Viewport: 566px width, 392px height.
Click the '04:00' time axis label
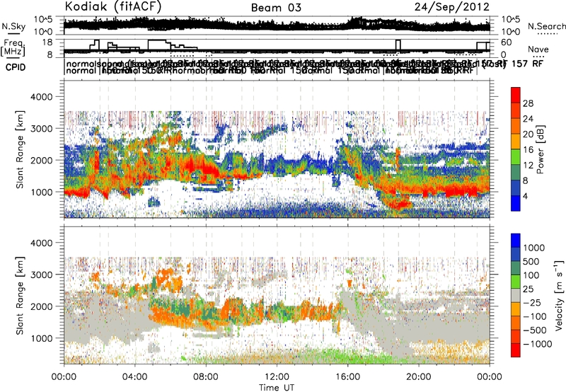click(135, 377)
